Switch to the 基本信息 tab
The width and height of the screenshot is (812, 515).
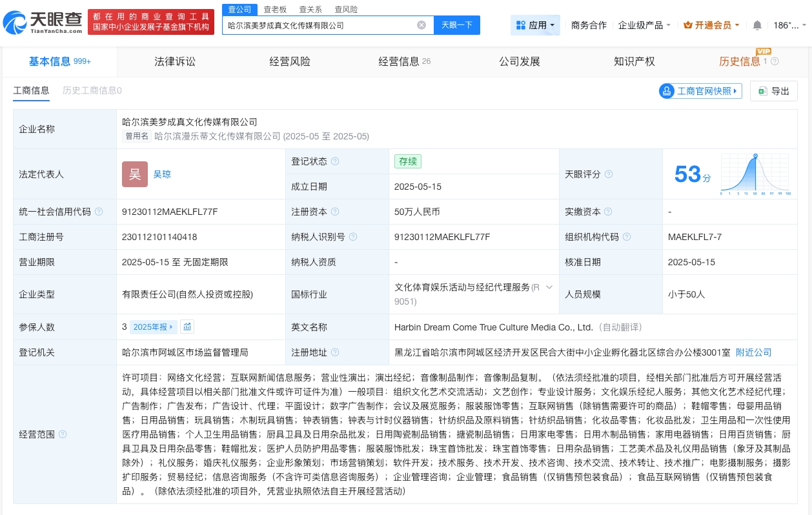pyautogui.click(x=60, y=61)
